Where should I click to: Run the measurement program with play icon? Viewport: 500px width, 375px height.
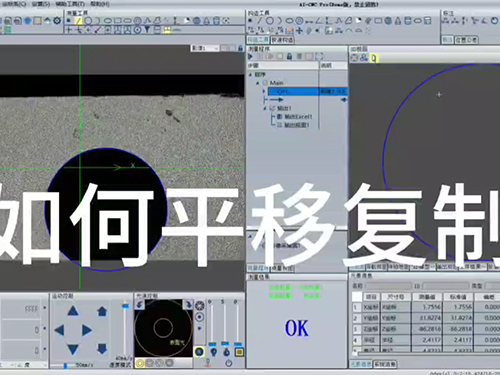[x=250, y=56]
